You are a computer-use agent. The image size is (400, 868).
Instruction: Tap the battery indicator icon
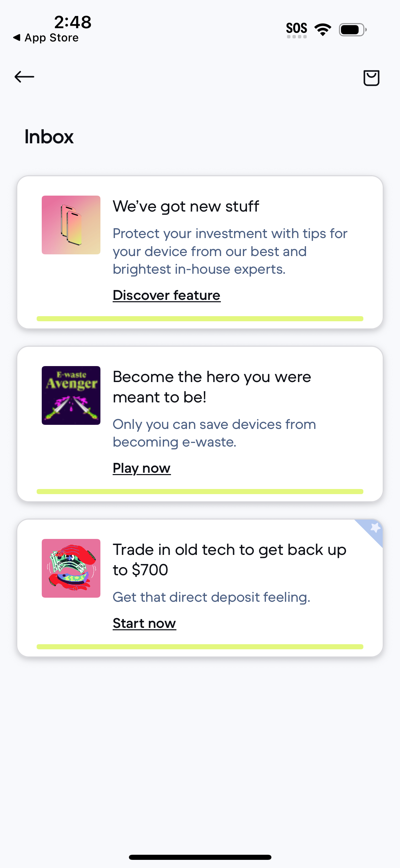[351, 29]
